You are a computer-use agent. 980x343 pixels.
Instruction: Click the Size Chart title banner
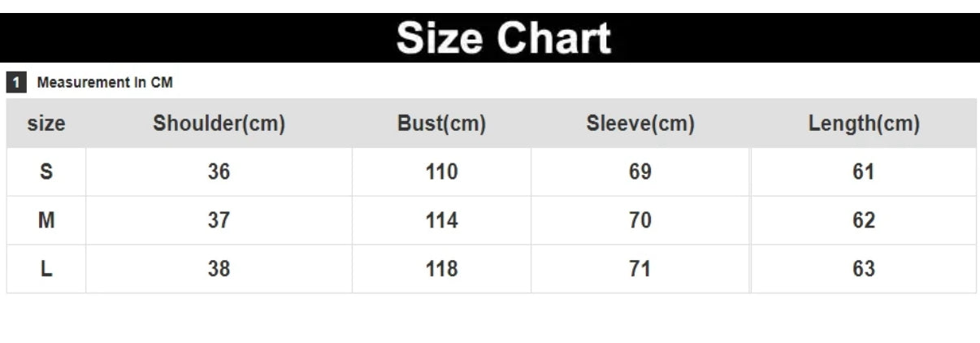[x=503, y=38]
